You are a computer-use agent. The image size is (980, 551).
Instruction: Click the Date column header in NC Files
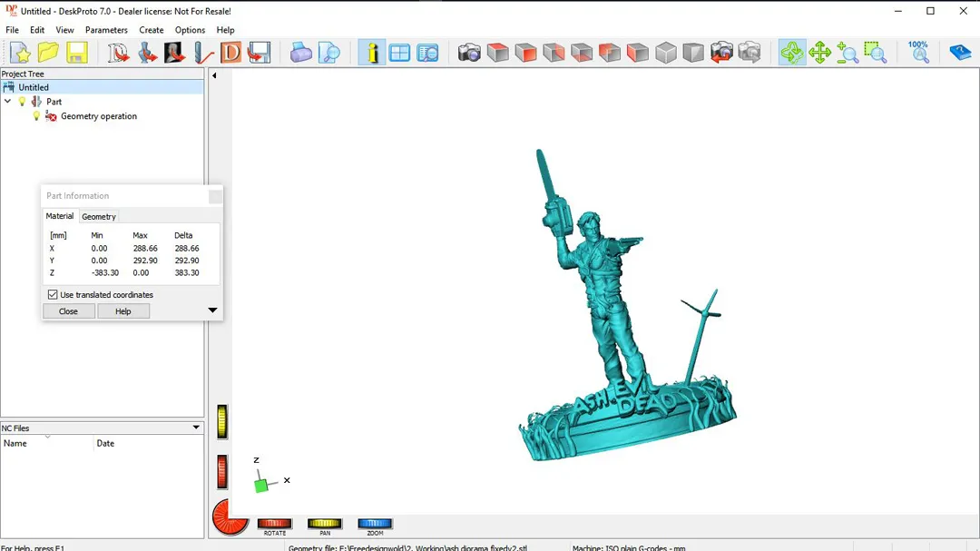149,443
